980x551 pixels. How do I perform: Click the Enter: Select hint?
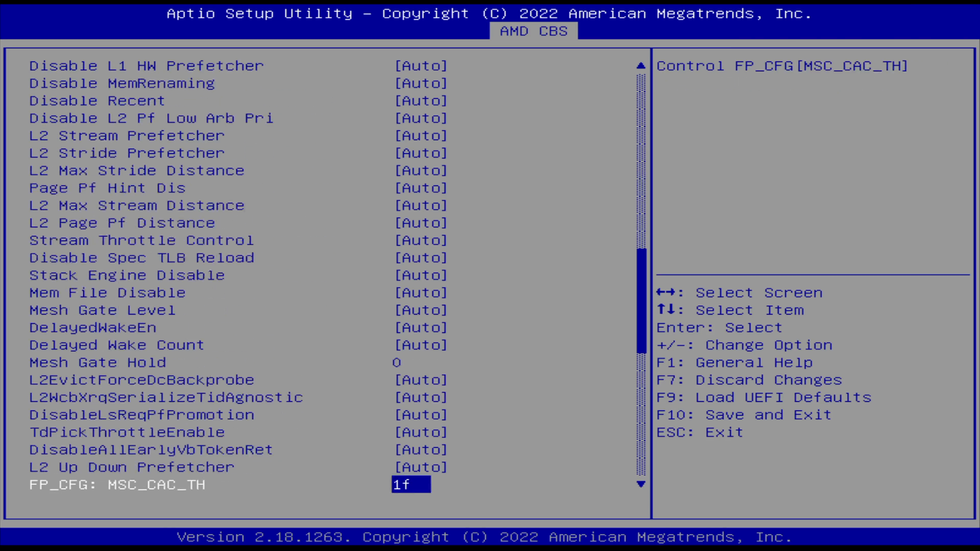[720, 328]
